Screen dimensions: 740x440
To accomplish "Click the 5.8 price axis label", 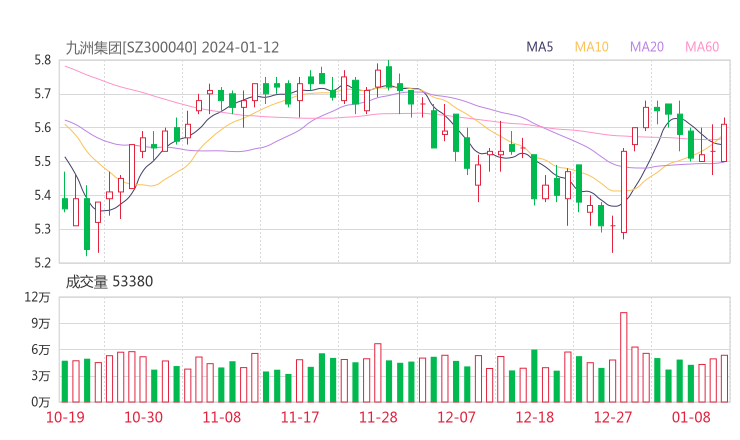I will pyautogui.click(x=42, y=60).
